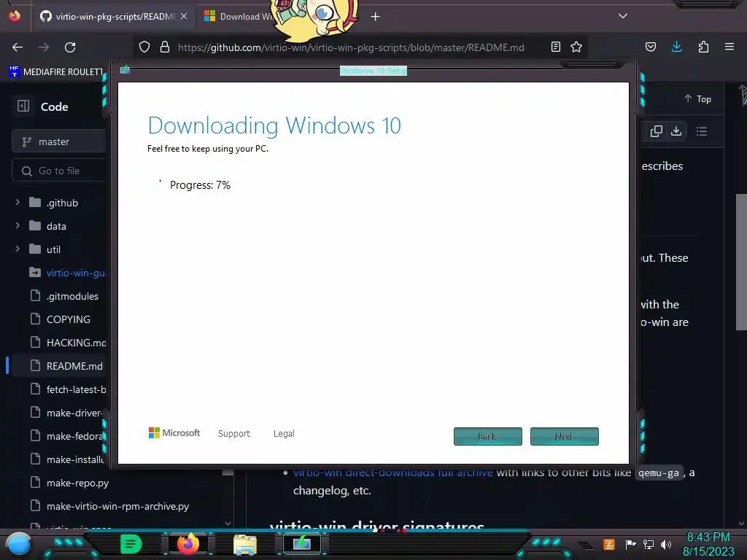Open a new tab with plus button

point(376,17)
